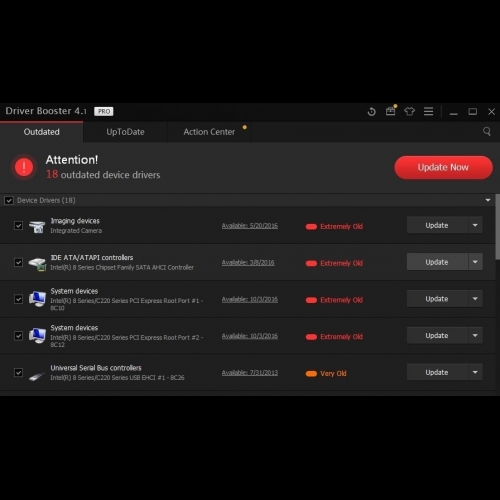Collapse the Device Drivers list arrow
Screen dimensions: 500x500
[x=488, y=200]
